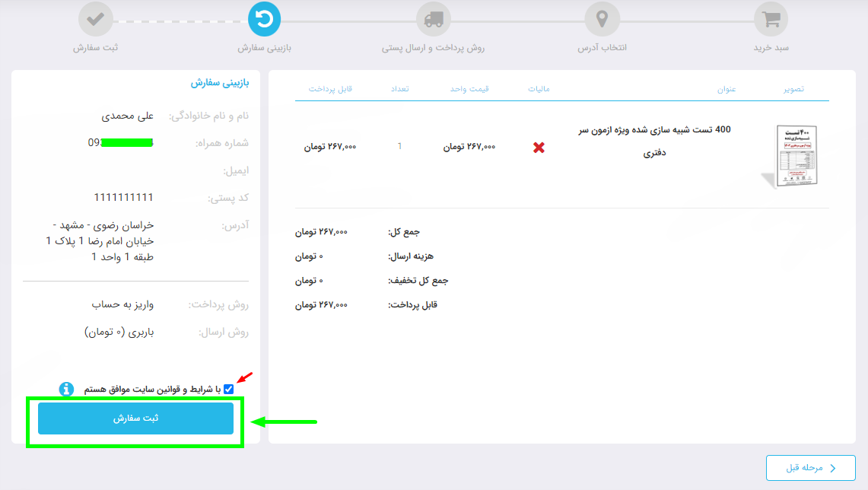Open the info icon beside terms agreement
The image size is (868, 490).
[x=67, y=389]
